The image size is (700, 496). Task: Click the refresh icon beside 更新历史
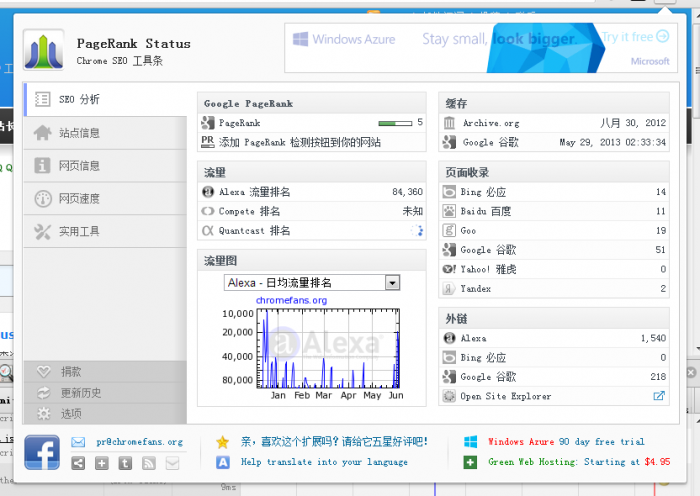[44, 393]
